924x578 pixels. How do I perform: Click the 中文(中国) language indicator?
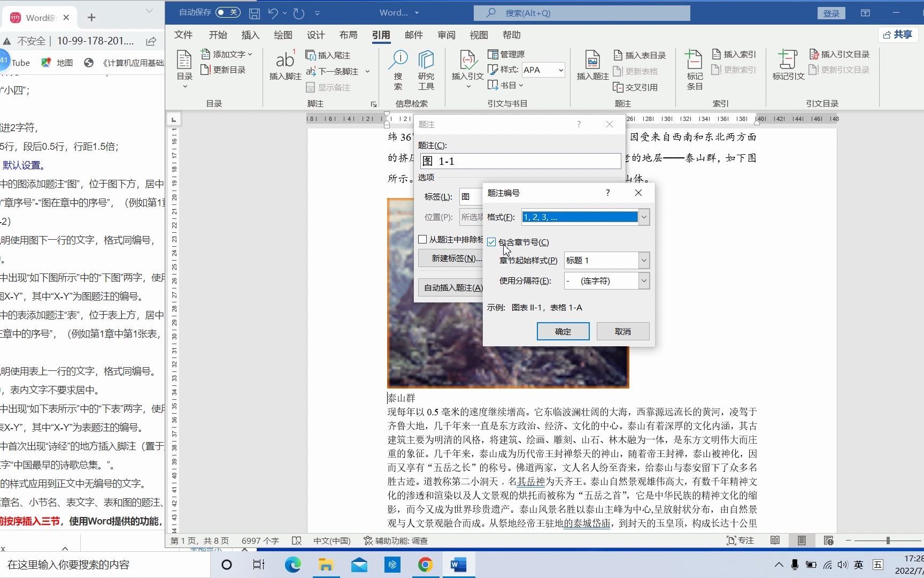pyautogui.click(x=332, y=541)
